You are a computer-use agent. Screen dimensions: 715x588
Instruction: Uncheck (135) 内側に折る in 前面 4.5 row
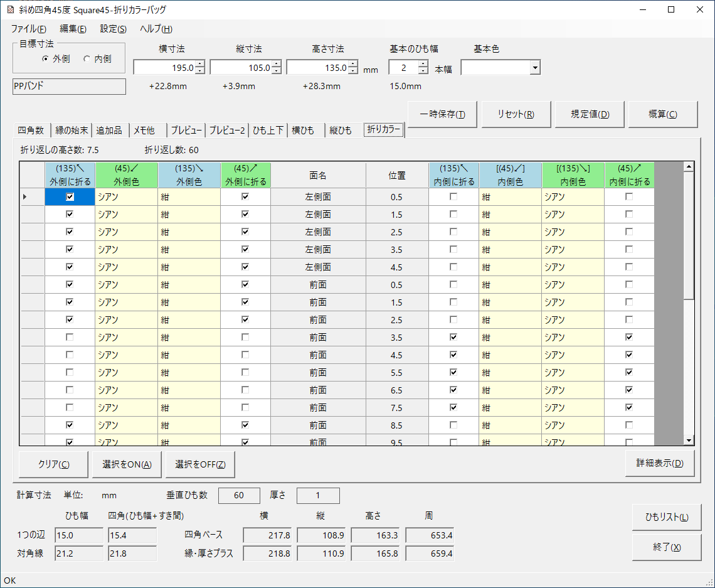(453, 355)
